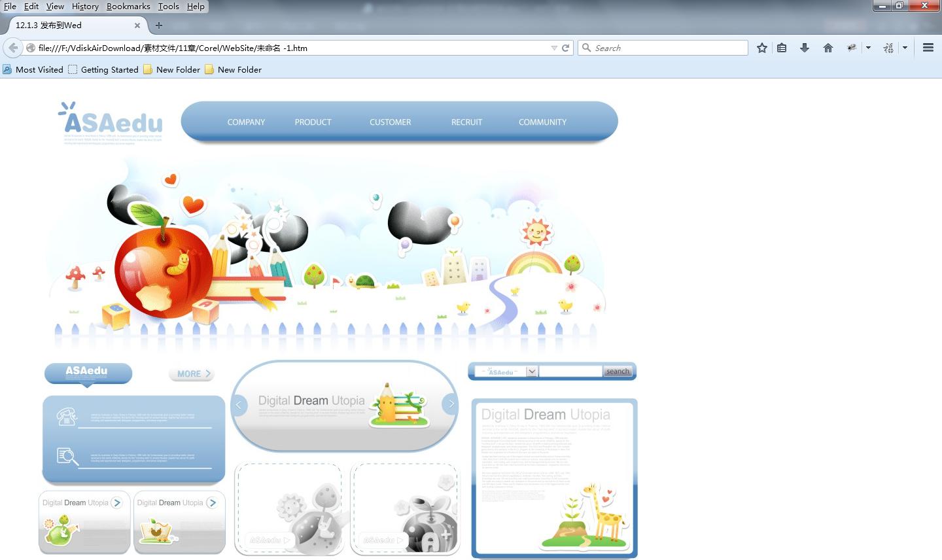Screen dimensions: 942x560
Task: Click the next arrow on the Digital Dream banner
Action: click(450, 404)
